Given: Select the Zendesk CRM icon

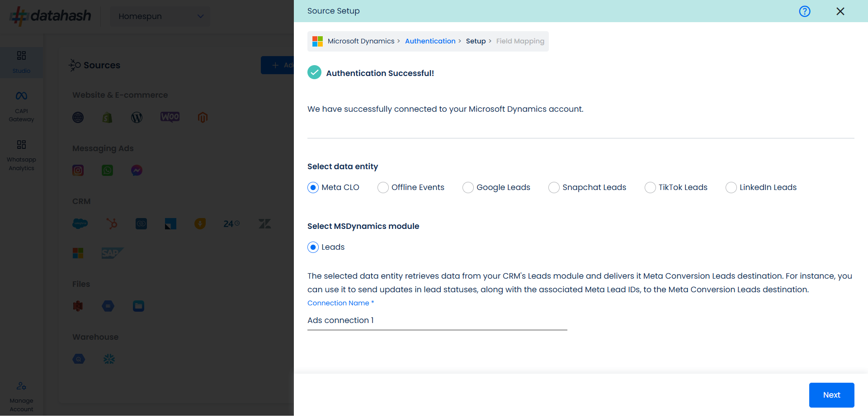Looking at the screenshot, I should point(264,223).
